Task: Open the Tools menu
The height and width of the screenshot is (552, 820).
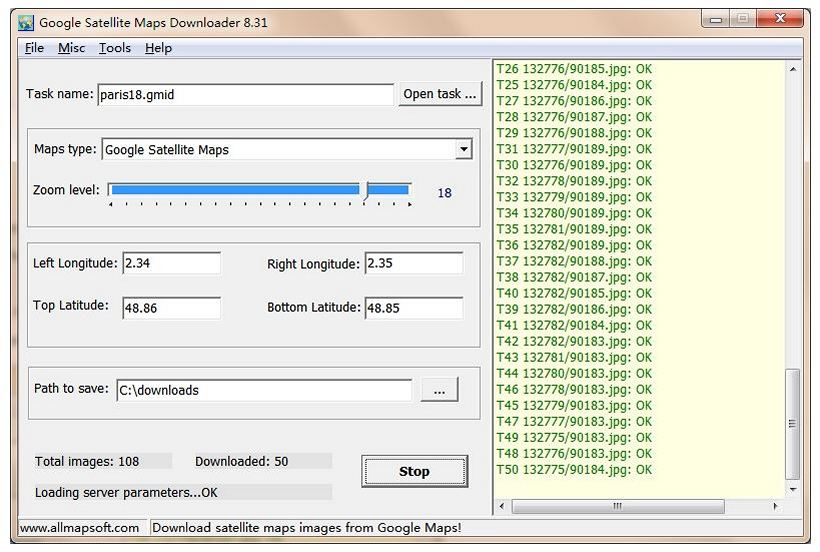Action: [x=115, y=48]
